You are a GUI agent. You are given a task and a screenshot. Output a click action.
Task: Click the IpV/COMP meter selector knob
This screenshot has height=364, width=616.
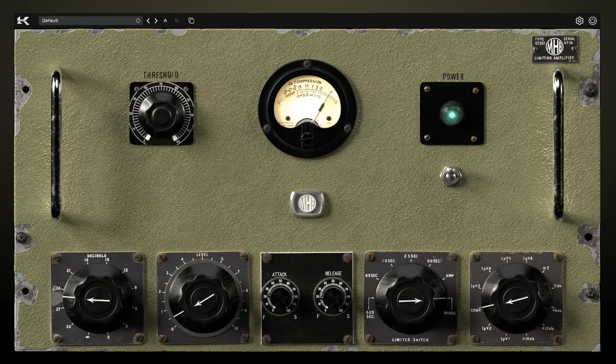tap(516, 300)
